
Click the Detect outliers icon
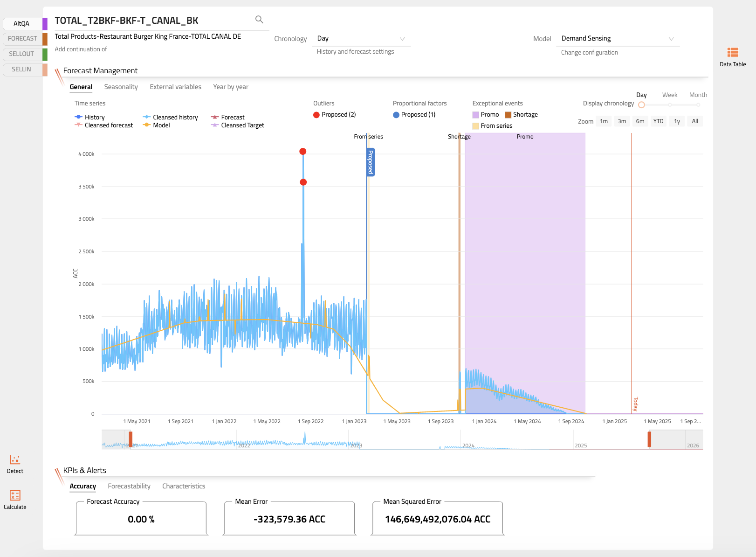[15, 460]
